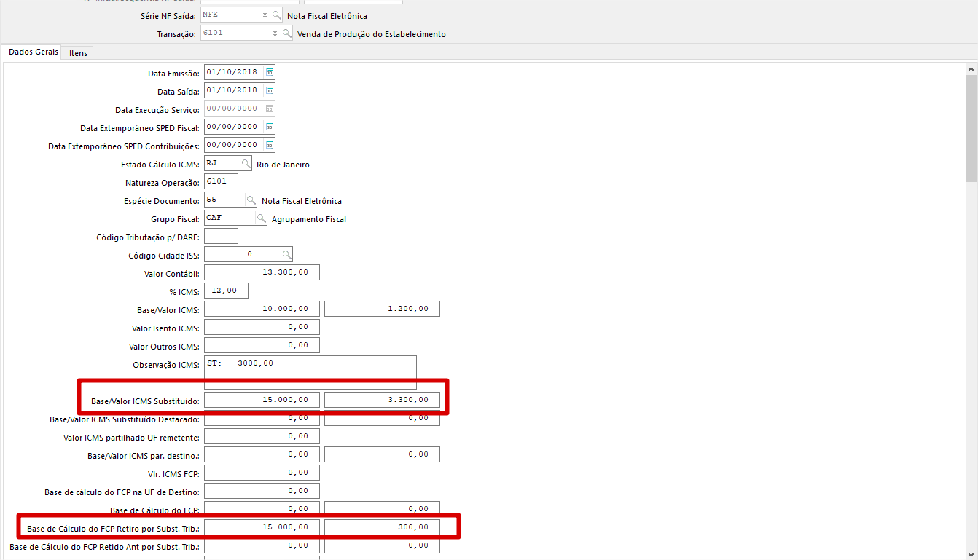Click the Código Tributação p/ DARF field
Image resolution: width=978 pixels, height=560 pixels.
tap(221, 236)
